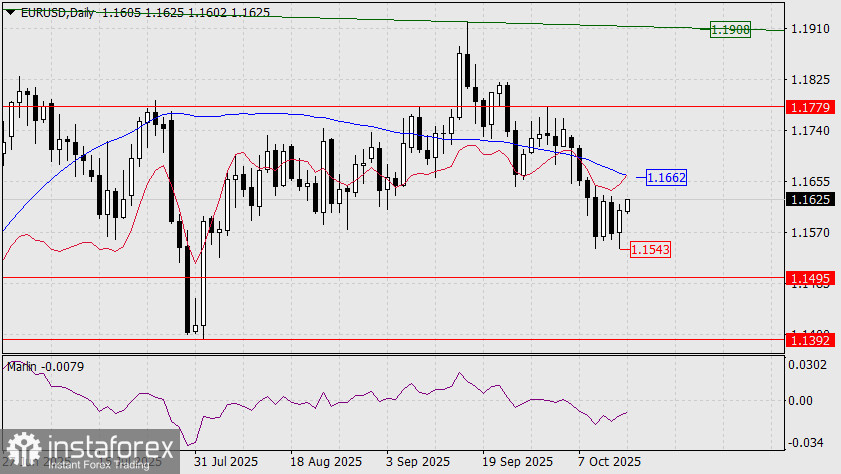Click the 1.1825 price axis value
The width and height of the screenshot is (841, 474).
click(810, 80)
